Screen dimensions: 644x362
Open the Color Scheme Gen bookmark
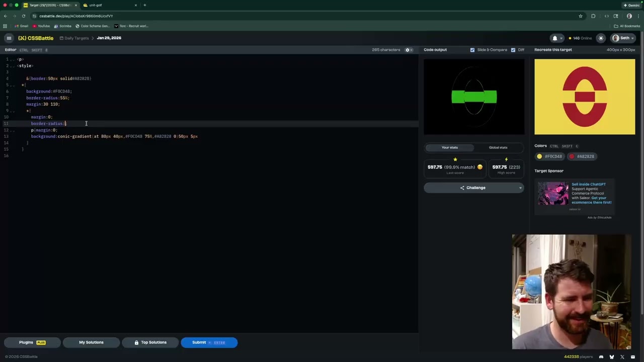93,26
